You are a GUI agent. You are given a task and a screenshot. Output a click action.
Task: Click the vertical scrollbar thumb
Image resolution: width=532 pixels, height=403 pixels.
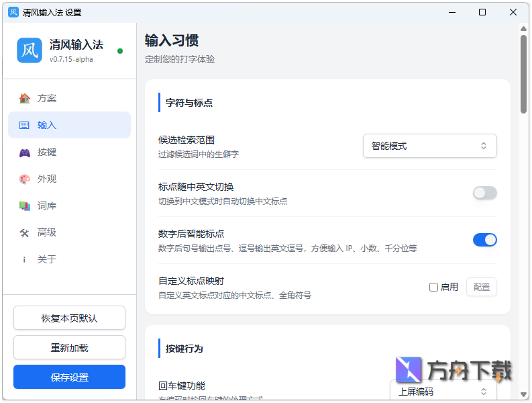pos(523,74)
